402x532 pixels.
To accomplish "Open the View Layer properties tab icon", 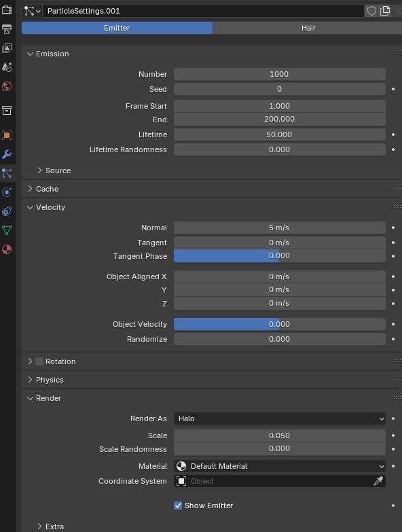I will click(x=7, y=48).
